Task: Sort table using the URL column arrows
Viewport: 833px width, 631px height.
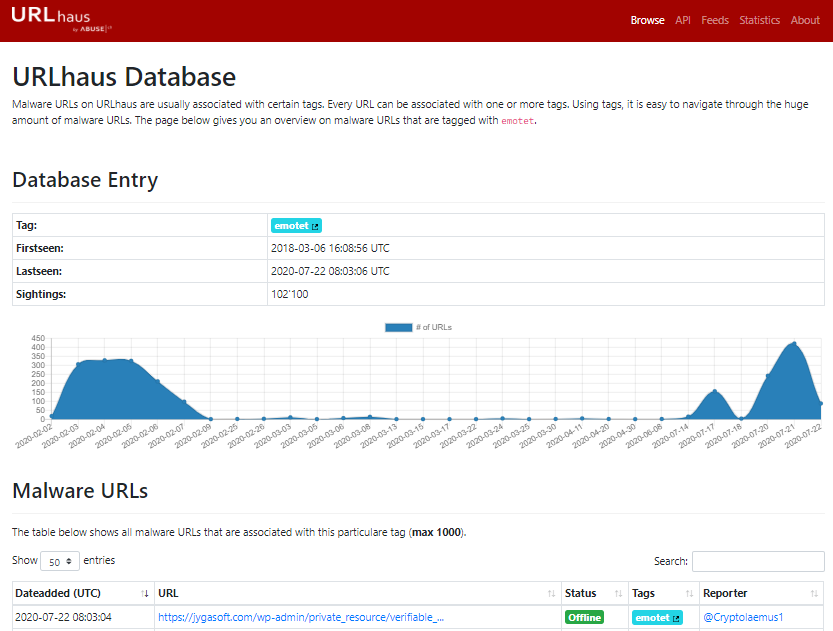Action: 551,593
